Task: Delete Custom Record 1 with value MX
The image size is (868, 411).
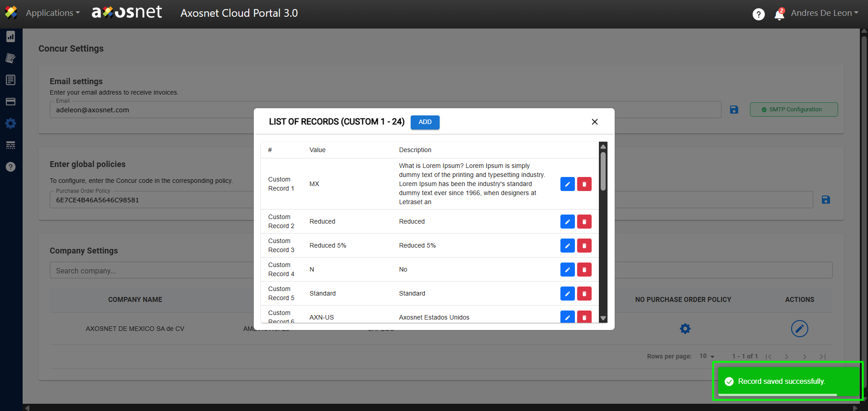Action: coord(584,184)
